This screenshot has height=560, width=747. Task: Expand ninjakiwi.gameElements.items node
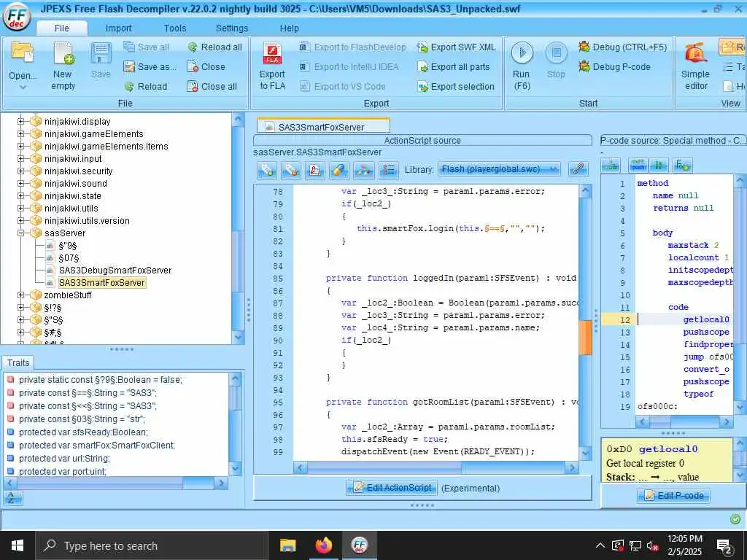point(20,146)
